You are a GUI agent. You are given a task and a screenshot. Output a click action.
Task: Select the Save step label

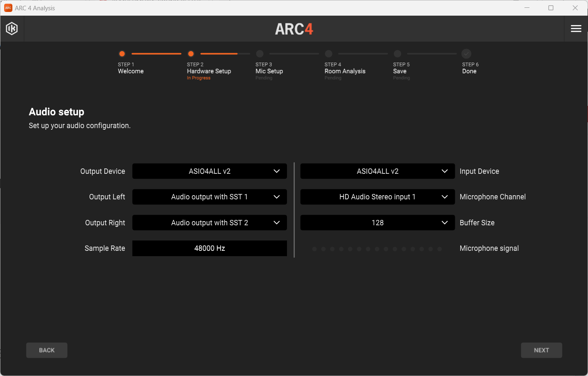coord(400,71)
